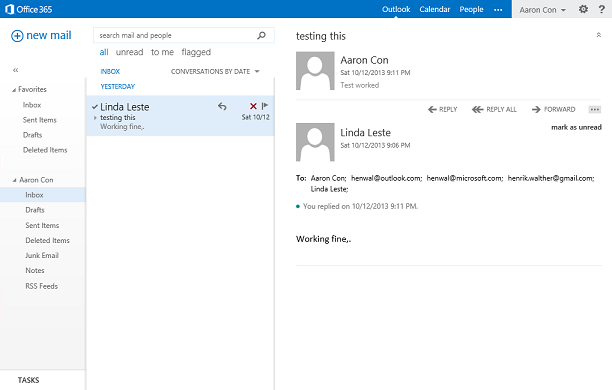Expand the 'testing this' conversation thread
Image resolution: width=612 pixels, height=390 pixels.
coord(95,118)
